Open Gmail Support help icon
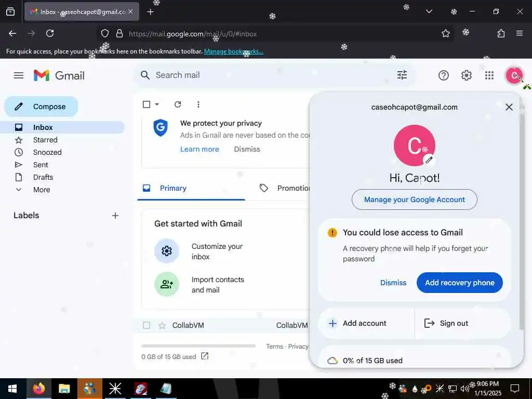The width and height of the screenshot is (532, 399). 444,75
